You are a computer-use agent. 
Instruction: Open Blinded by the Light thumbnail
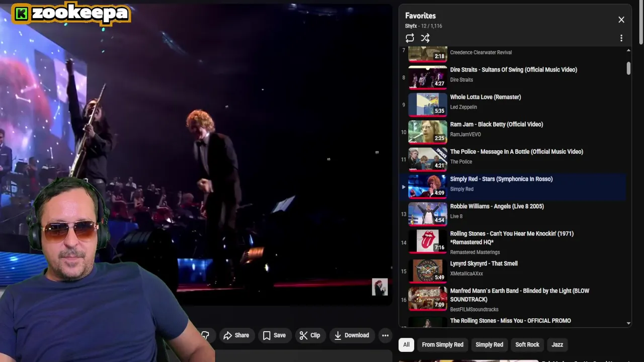[x=428, y=299]
